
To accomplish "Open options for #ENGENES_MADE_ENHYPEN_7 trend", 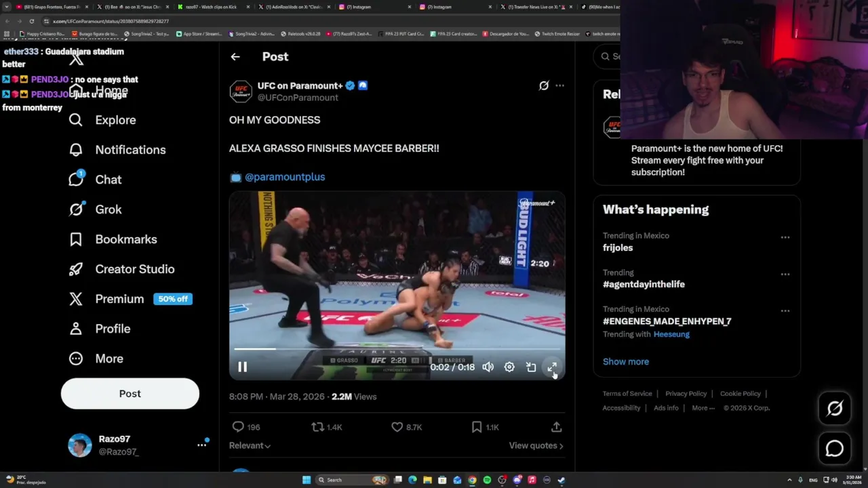I will coord(785,310).
